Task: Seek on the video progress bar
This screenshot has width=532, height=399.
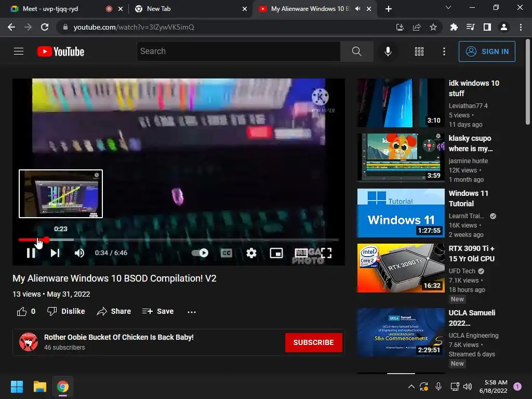Action: [179, 240]
